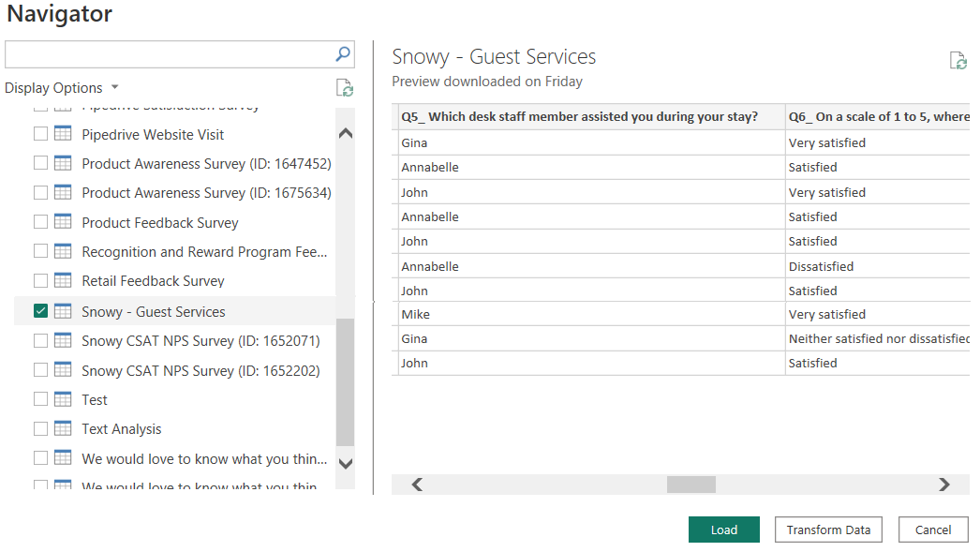Check the Product Feedback Survey checkbox

click(40, 222)
